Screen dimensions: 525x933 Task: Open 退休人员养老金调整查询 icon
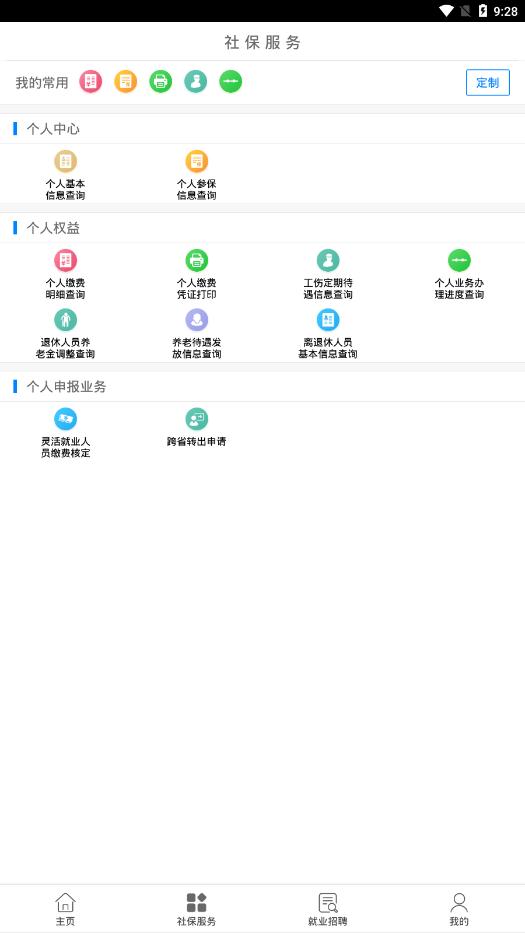[x=65, y=320]
